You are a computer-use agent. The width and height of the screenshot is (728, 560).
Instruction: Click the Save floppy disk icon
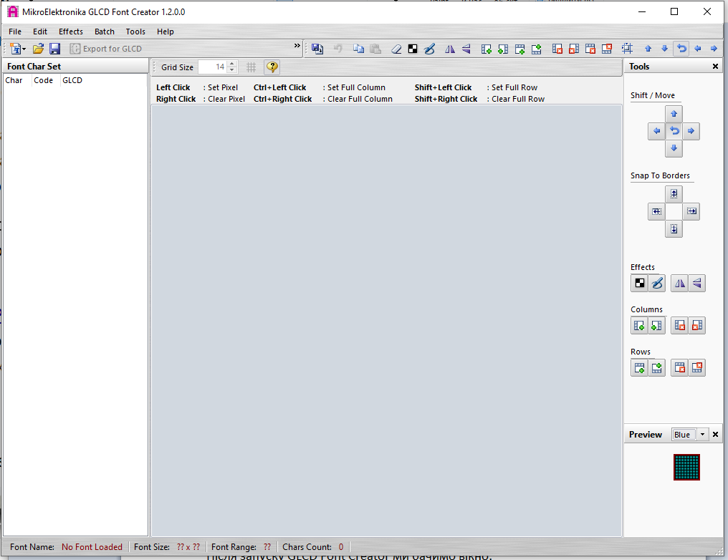point(54,49)
